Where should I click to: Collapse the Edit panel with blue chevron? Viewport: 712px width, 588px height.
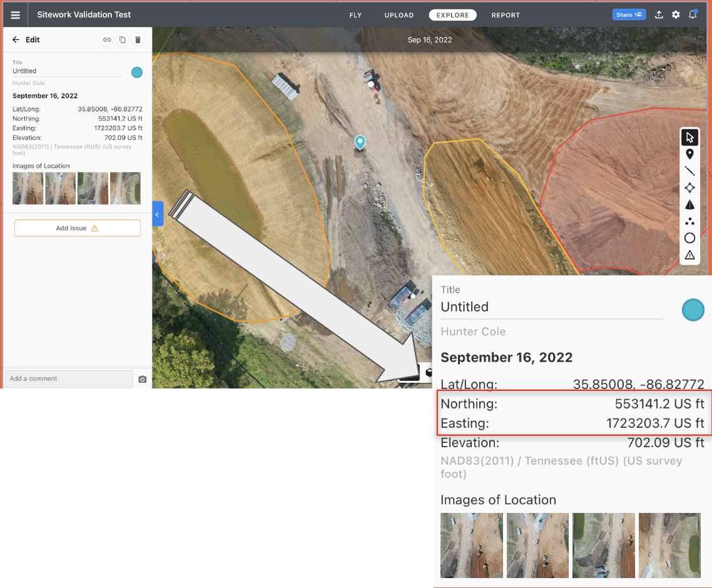[158, 214]
